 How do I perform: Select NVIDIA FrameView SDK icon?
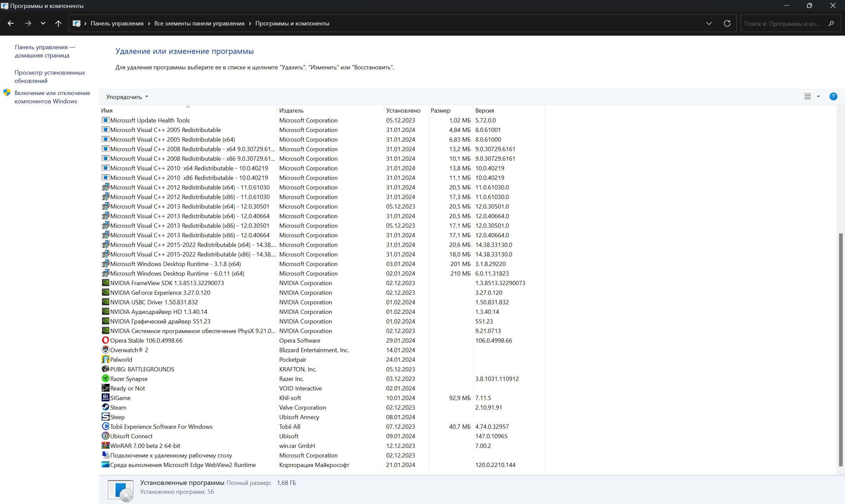click(106, 283)
